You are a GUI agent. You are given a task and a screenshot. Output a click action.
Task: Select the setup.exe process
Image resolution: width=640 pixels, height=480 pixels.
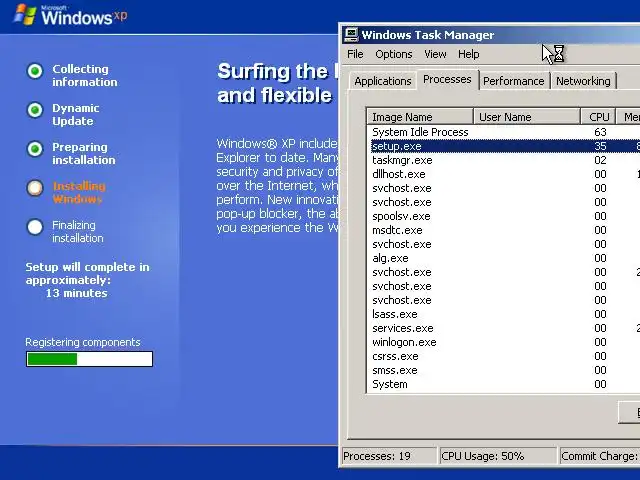pos(504,146)
